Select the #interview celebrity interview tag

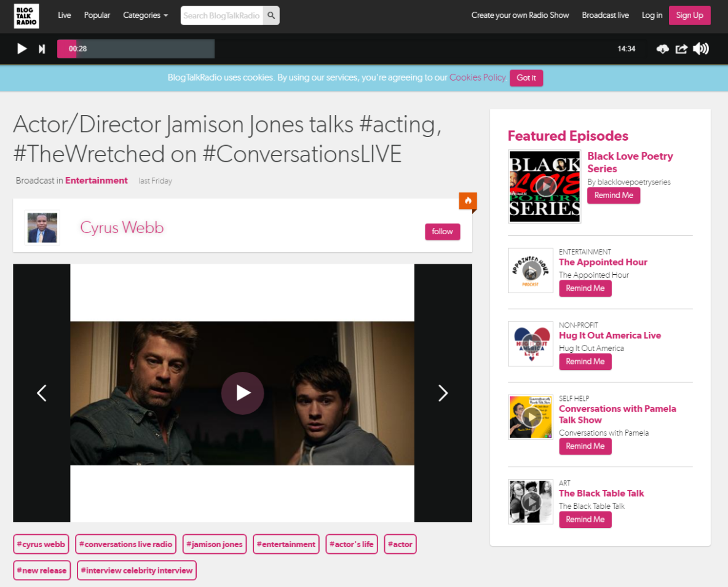point(137,570)
